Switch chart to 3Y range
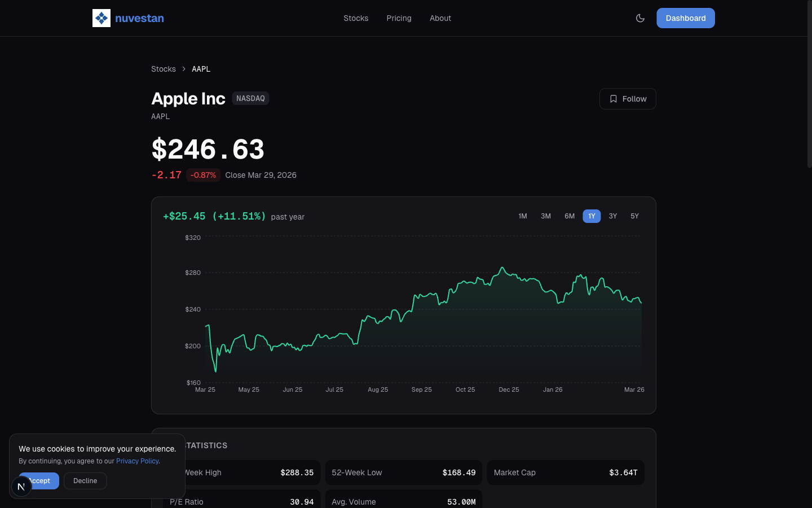 point(613,216)
